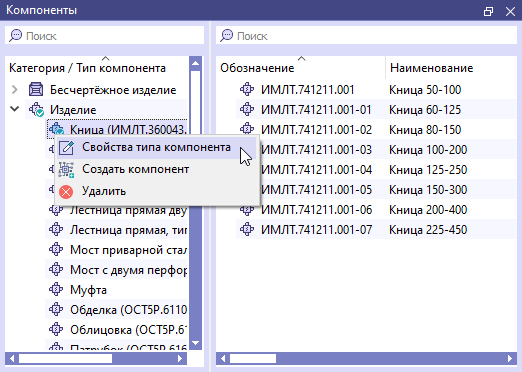Screen dimensions: 522x372
Task: Click 'Кница 100-200' name cell
Action: [x=428, y=150]
